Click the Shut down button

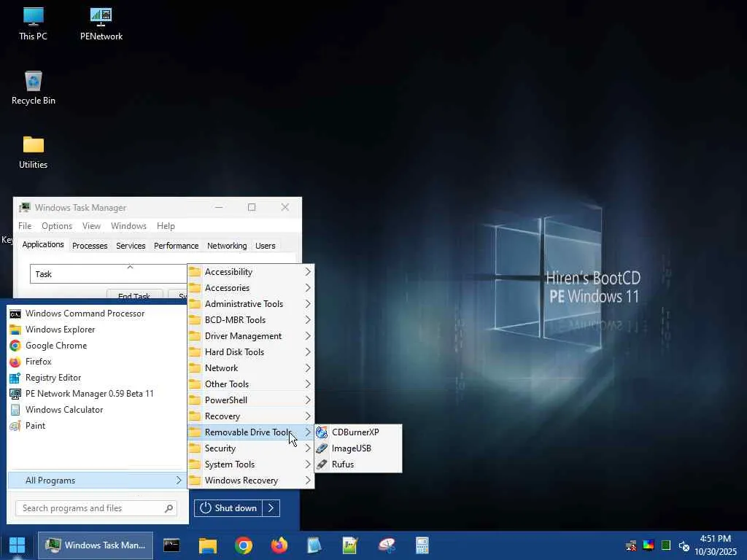[228, 508]
